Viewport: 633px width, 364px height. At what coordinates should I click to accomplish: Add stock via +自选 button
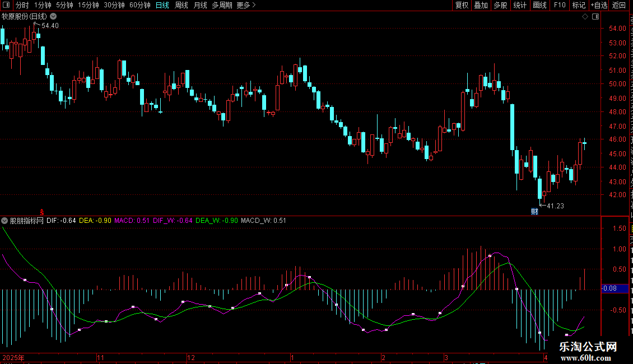(599, 5)
